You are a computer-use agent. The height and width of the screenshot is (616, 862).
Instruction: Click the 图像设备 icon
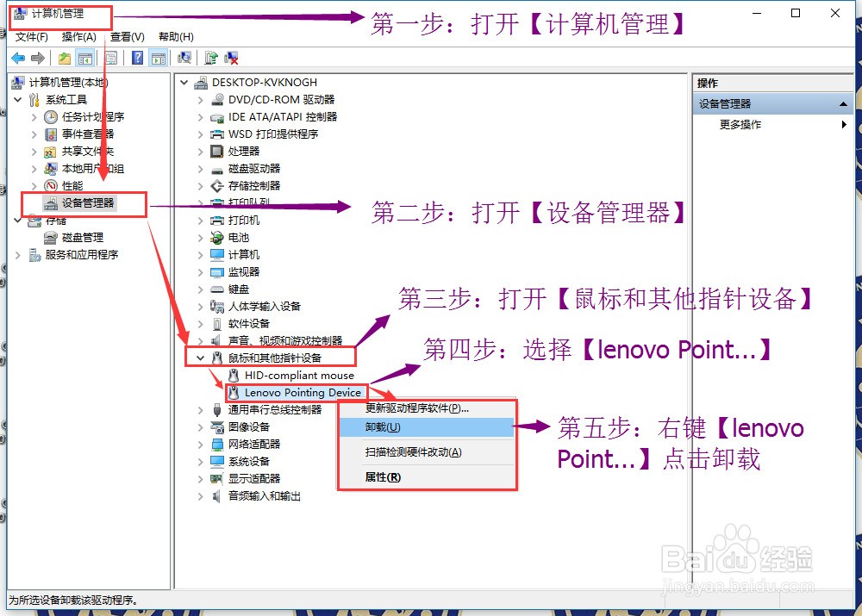[x=217, y=427]
